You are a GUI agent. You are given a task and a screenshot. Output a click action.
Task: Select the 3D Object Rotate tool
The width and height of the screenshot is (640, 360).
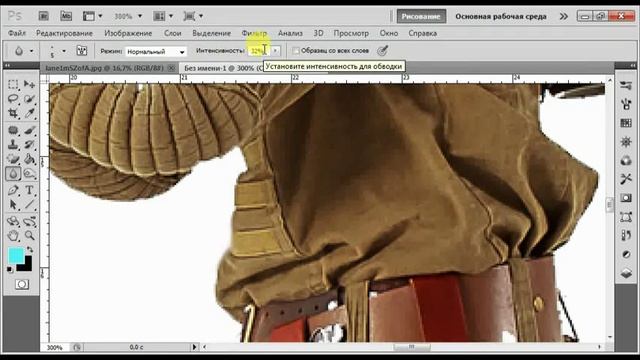[13, 222]
